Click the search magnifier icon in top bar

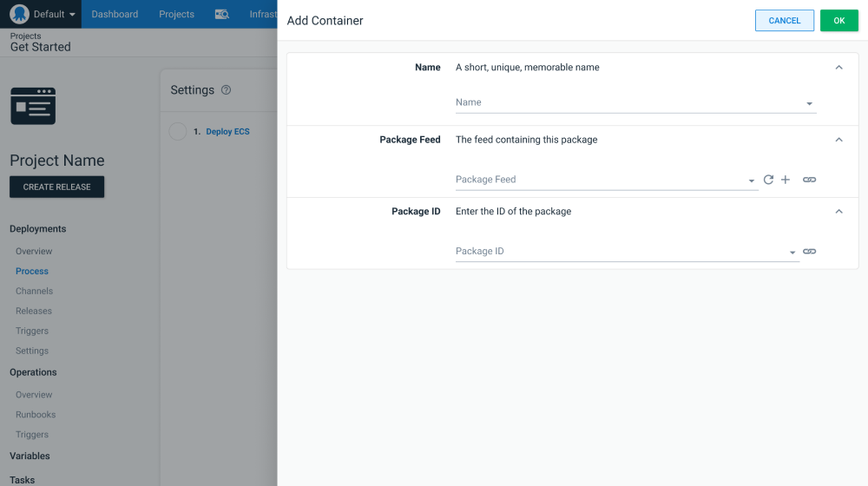coord(222,14)
